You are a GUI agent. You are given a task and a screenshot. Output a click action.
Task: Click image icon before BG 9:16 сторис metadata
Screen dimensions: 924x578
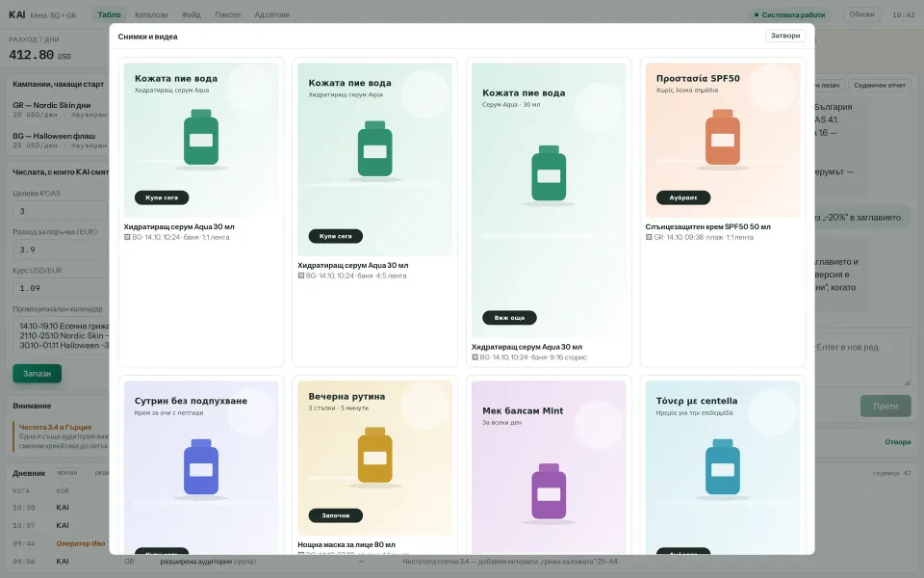tap(475, 357)
